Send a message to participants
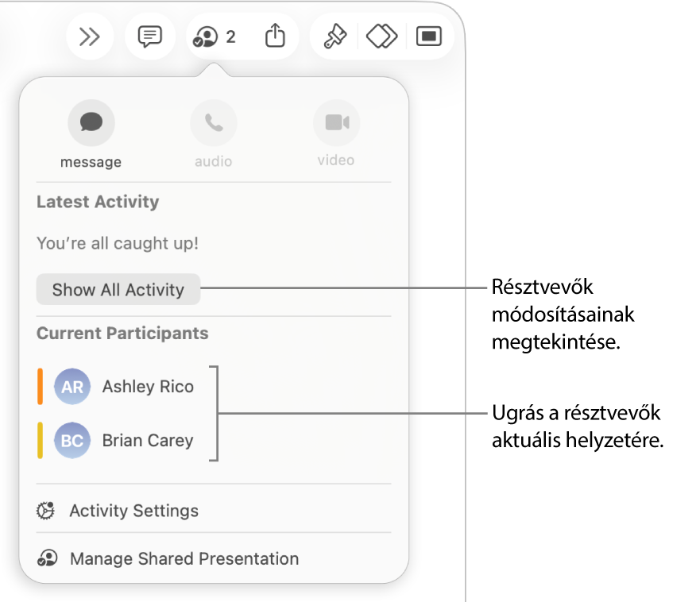 click(x=91, y=123)
